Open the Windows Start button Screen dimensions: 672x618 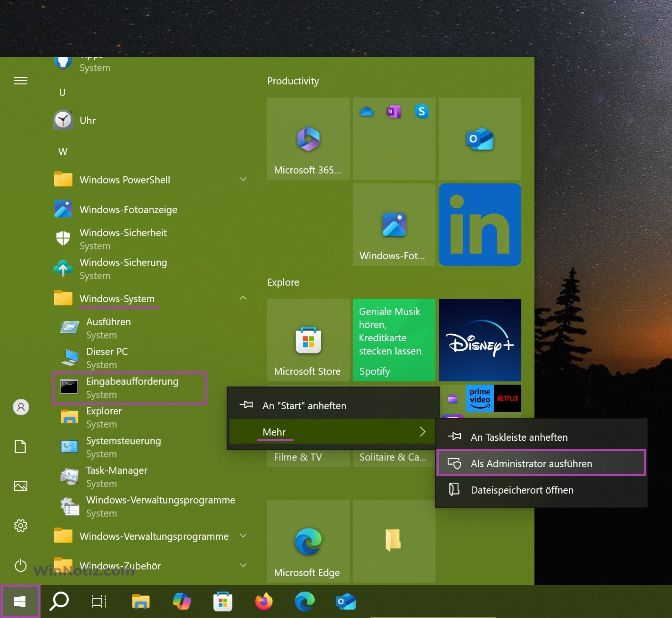[x=20, y=601]
